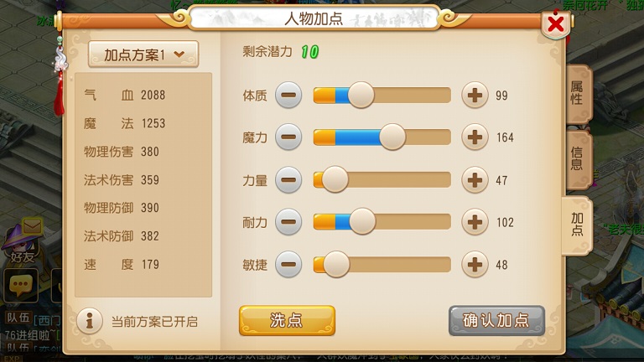Add a point to 魔力

point(475,137)
